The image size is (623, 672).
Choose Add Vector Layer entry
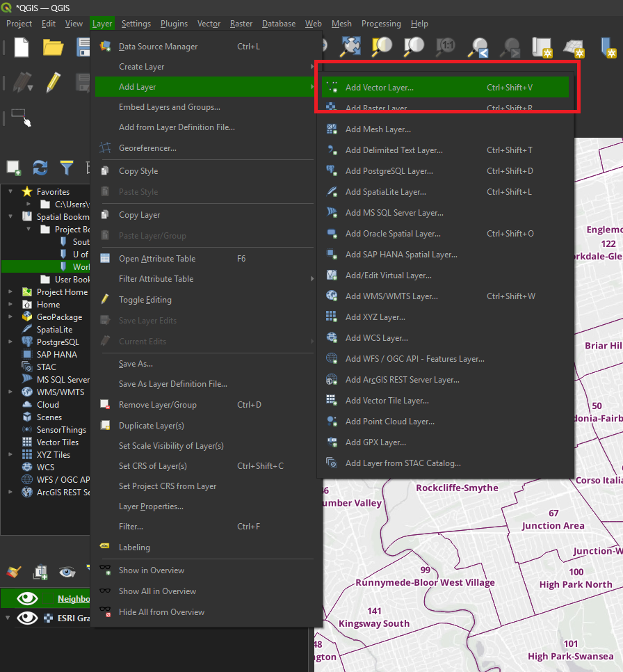coord(445,88)
